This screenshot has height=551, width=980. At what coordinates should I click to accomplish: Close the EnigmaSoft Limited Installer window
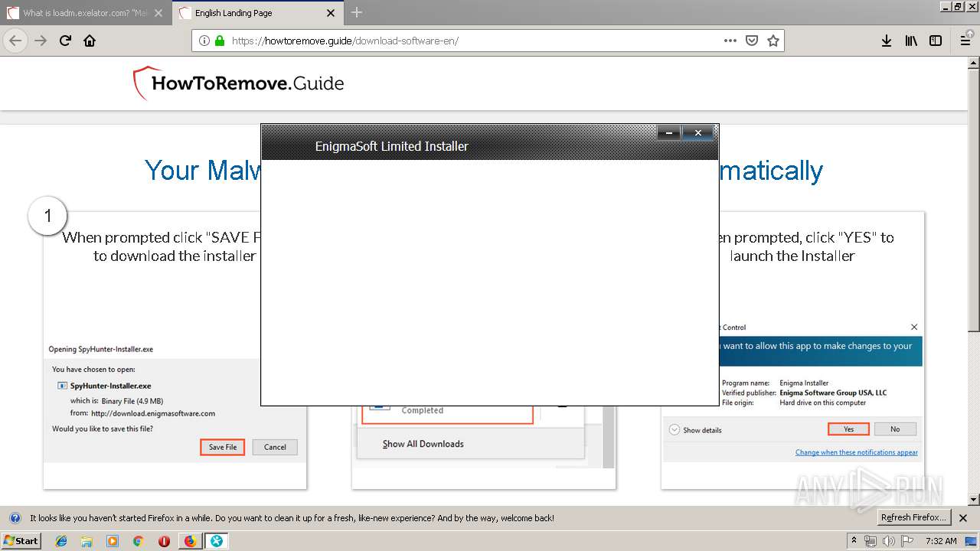pos(697,133)
